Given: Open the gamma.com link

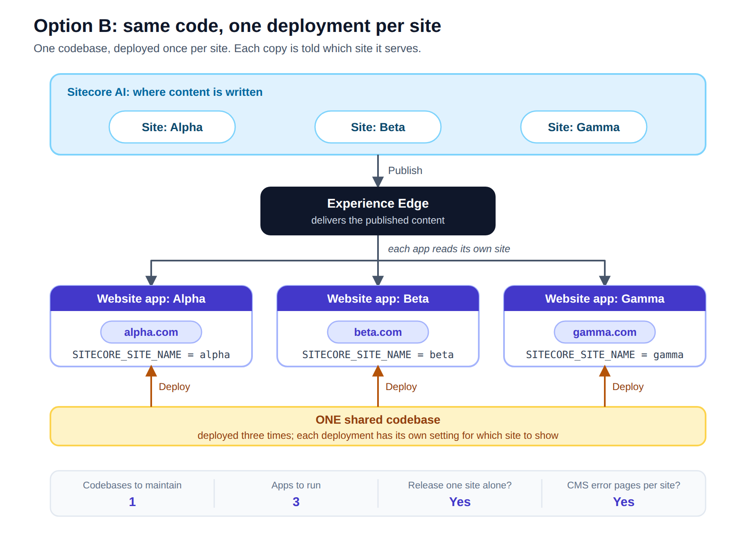Looking at the screenshot, I should (605, 332).
